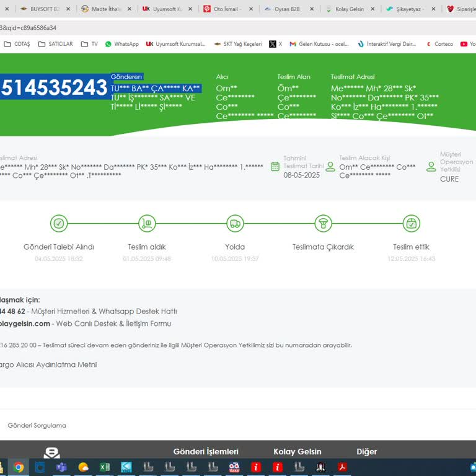Screen dimensions: 476x476
Task: Click the Teslim ettik timestamp 12.05.2025 16:43
Action: pyautogui.click(x=412, y=258)
